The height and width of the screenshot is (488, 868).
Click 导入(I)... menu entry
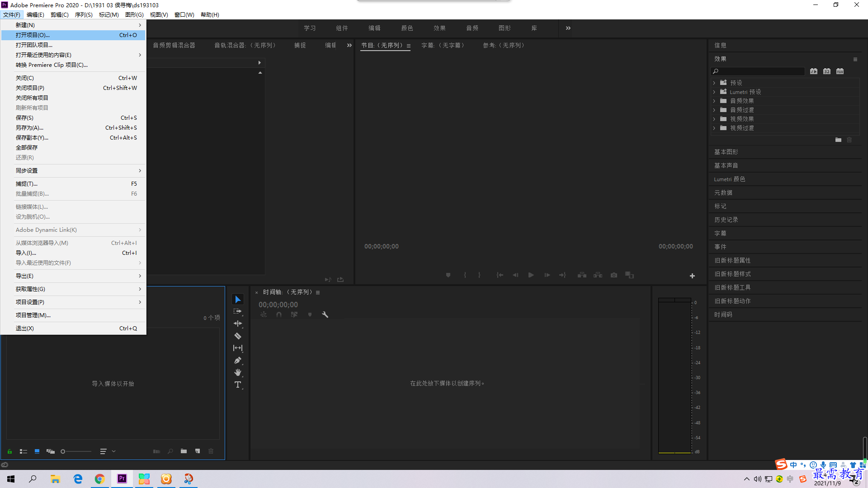click(73, 253)
